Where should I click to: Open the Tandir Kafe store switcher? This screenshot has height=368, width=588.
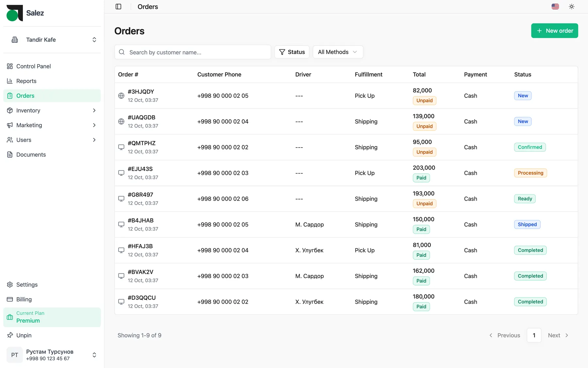point(52,40)
